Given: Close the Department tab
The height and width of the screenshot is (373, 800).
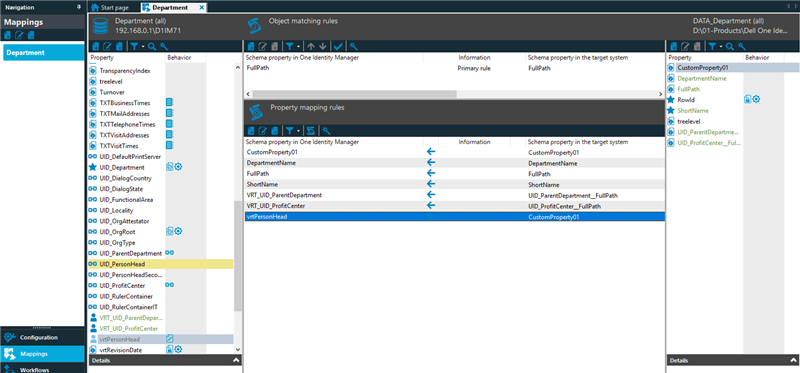Looking at the screenshot, I should click(x=202, y=8).
